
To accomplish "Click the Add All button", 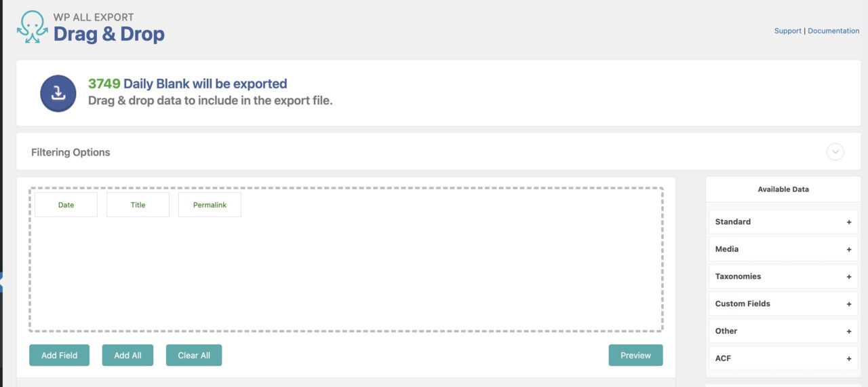I will [127, 355].
